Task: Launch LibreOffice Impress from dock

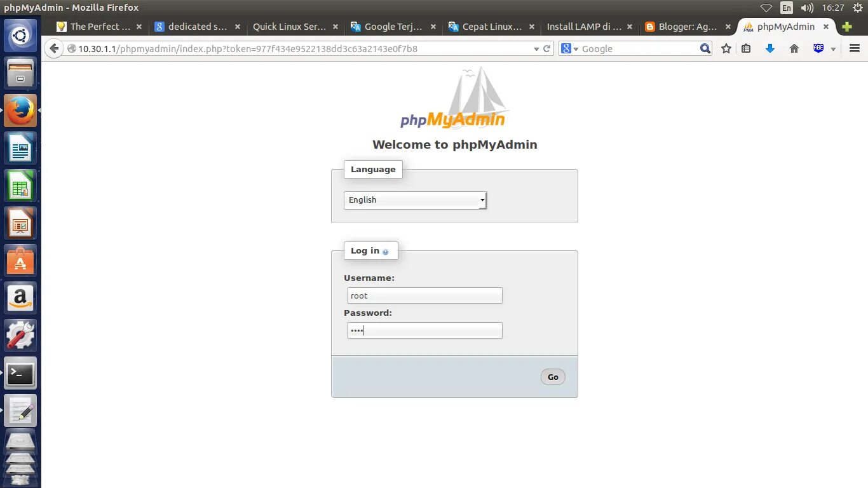Action: [20, 223]
